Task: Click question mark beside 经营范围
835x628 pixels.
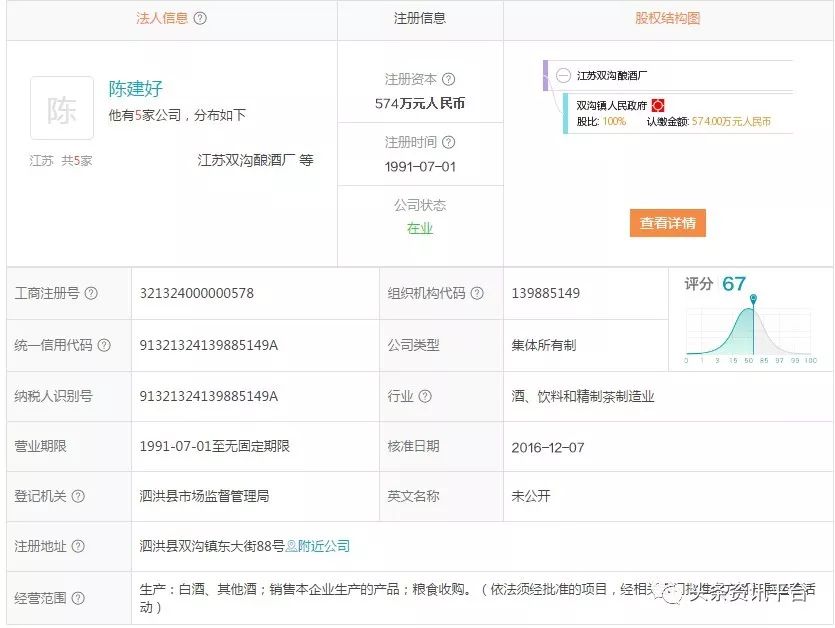Action: click(78, 598)
